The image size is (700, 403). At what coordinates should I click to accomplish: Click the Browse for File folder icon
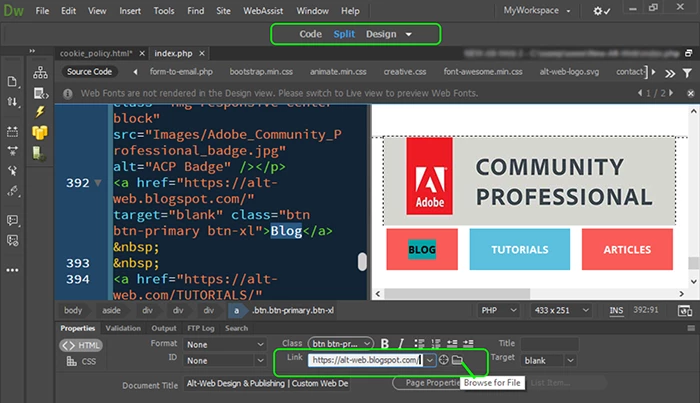click(457, 359)
